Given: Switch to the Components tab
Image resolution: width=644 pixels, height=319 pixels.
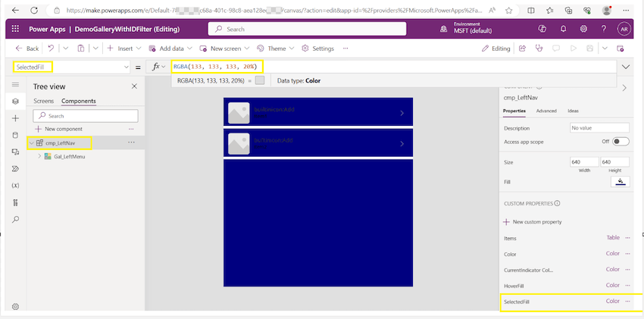Looking at the screenshot, I should click(x=79, y=101).
